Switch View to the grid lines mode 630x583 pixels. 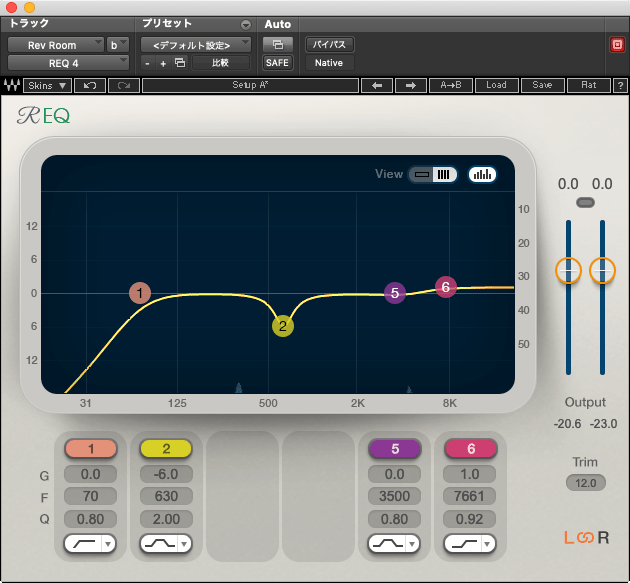(x=444, y=174)
